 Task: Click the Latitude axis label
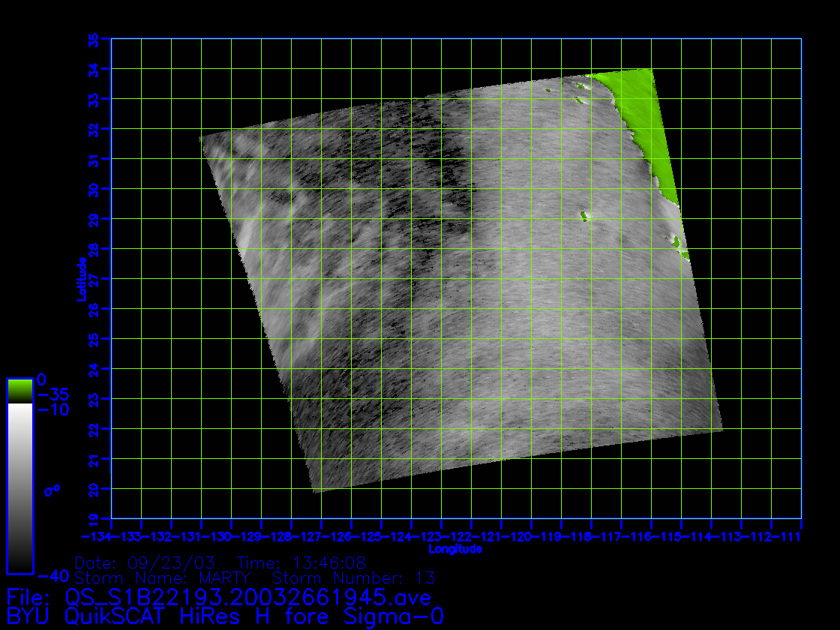click(x=80, y=279)
